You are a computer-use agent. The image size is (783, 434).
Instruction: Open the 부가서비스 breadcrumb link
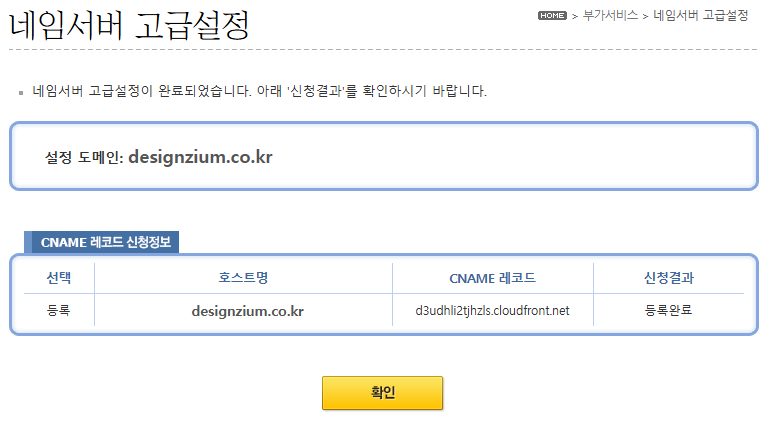pyautogui.click(x=610, y=16)
